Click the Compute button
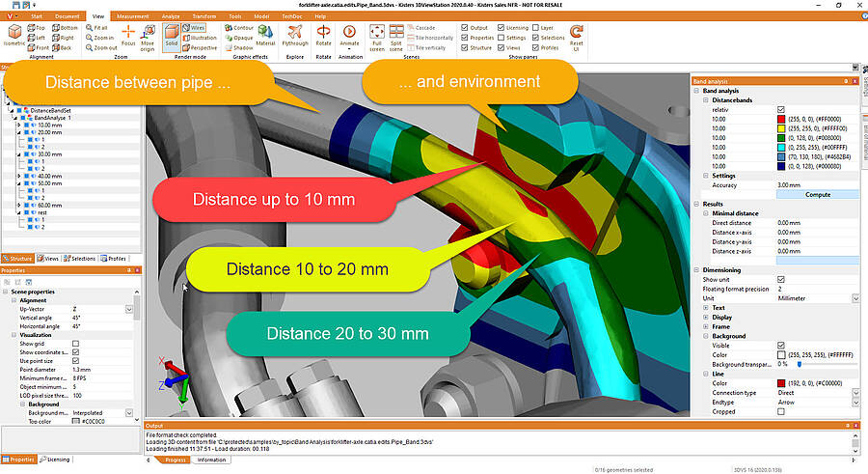This screenshot has width=868, height=474. (818, 195)
